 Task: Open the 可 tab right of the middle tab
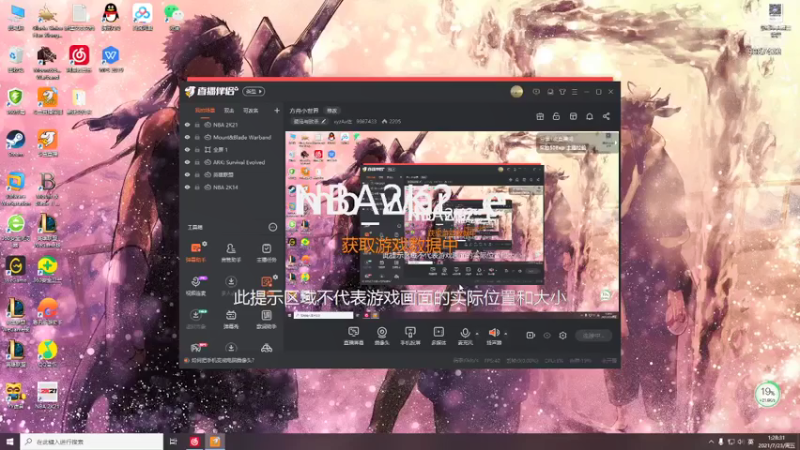click(251, 110)
